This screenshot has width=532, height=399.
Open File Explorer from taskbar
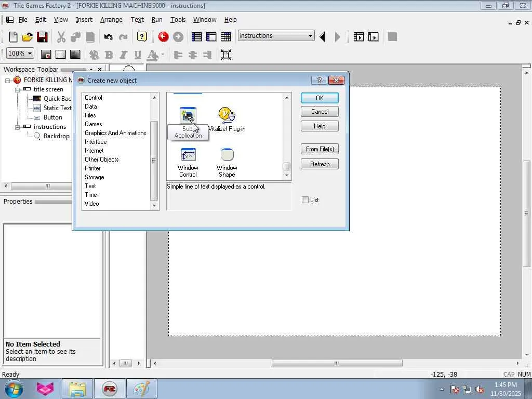point(77,389)
